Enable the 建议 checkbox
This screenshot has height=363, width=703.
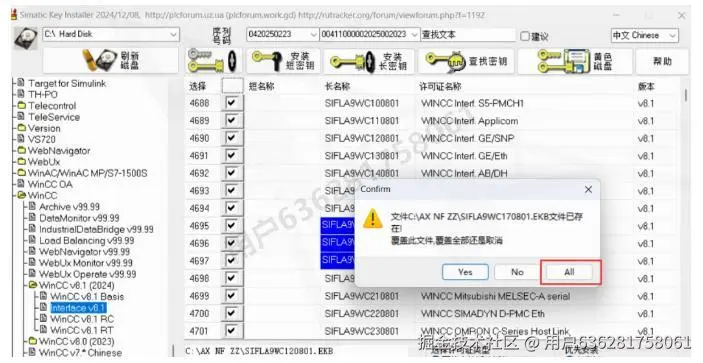click(x=525, y=36)
